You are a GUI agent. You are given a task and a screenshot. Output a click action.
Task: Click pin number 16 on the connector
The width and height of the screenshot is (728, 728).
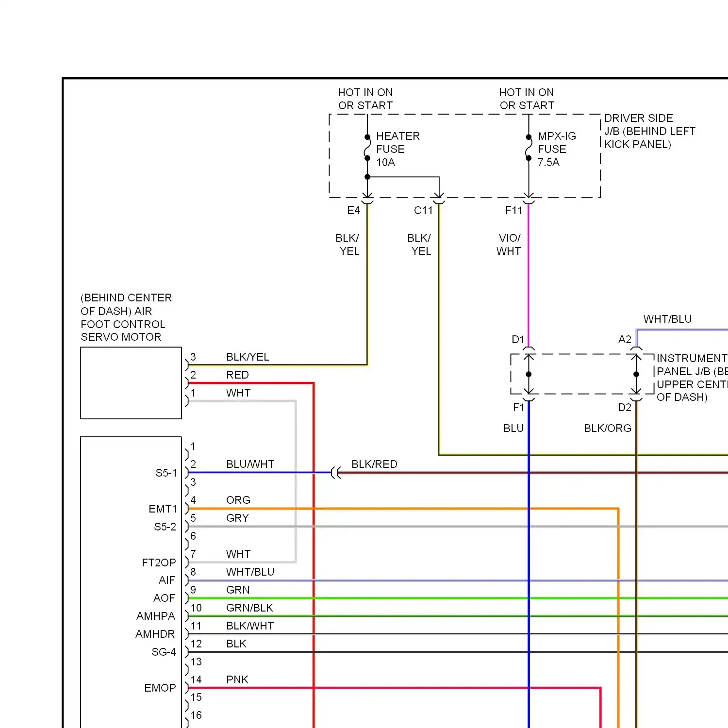pyautogui.click(x=196, y=715)
